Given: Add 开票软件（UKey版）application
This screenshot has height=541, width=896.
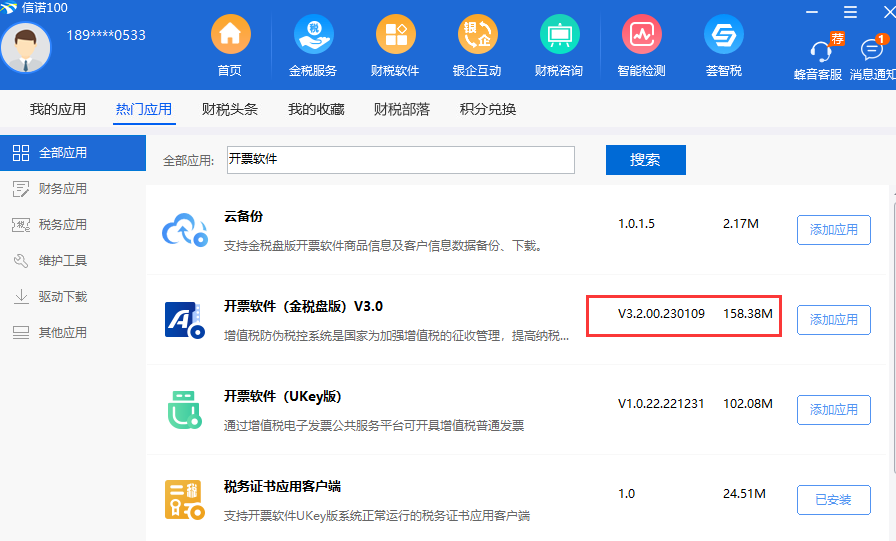Looking at the screenshot, I should point(834,410).
